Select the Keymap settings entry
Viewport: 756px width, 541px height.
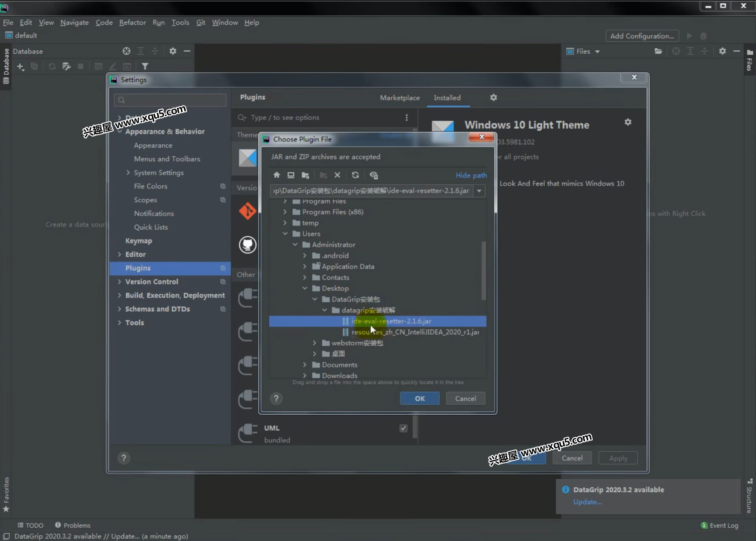pyautogui.click(x=139, y=241)
